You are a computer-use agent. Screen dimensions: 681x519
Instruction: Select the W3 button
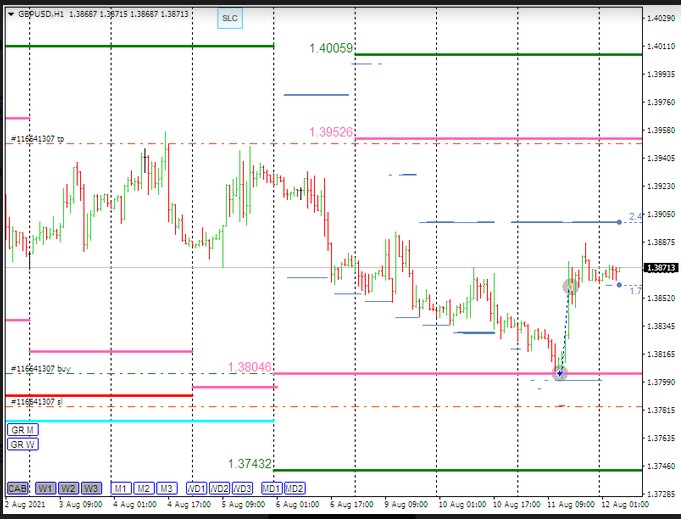[91, 488]
